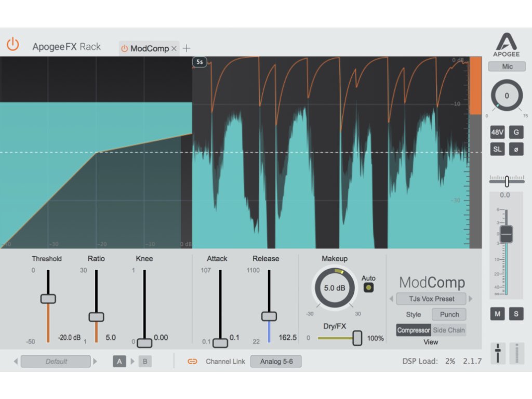
Task: Click the version number 2.1.7
Action: [x=472, y=362]
